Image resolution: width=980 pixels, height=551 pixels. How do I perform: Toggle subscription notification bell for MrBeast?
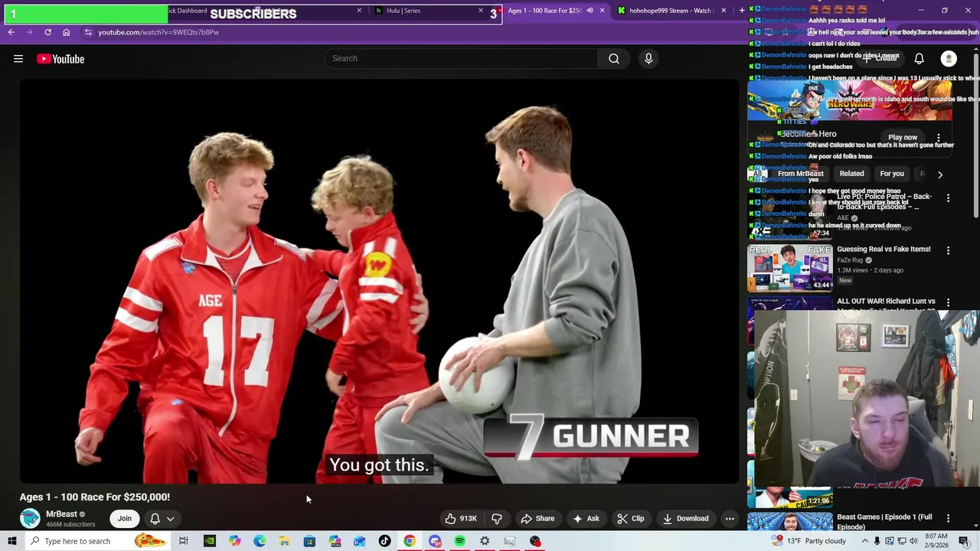coord(155,519)
